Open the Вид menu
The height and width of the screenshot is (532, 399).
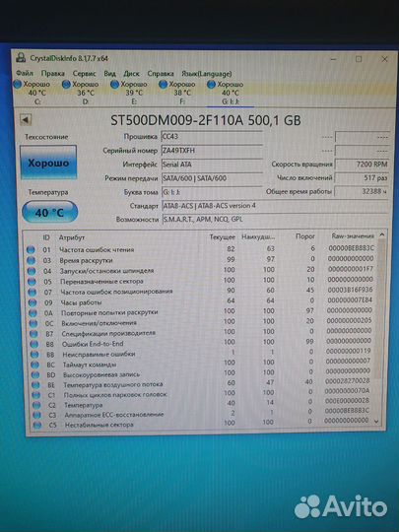(x=109, y=73)
